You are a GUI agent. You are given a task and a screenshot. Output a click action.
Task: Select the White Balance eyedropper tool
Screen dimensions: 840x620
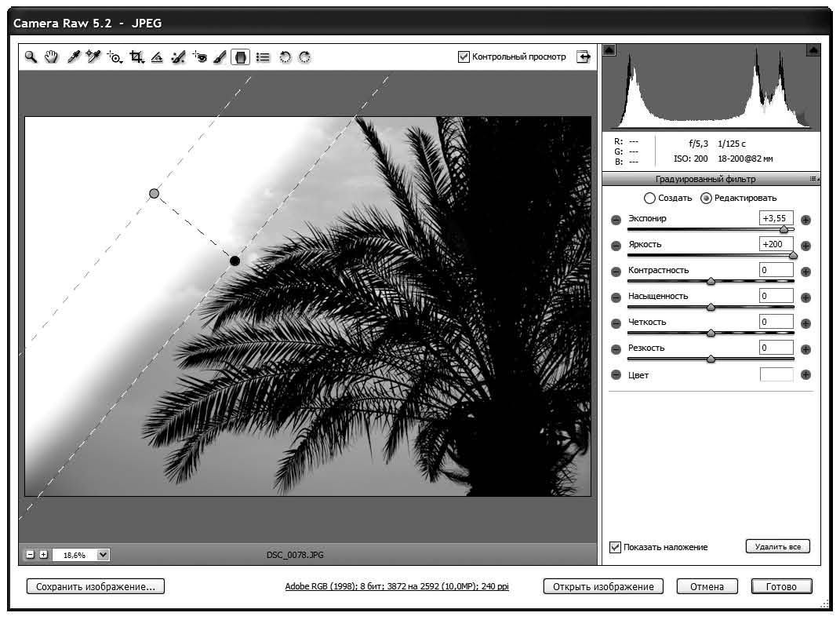pos(73,57)
